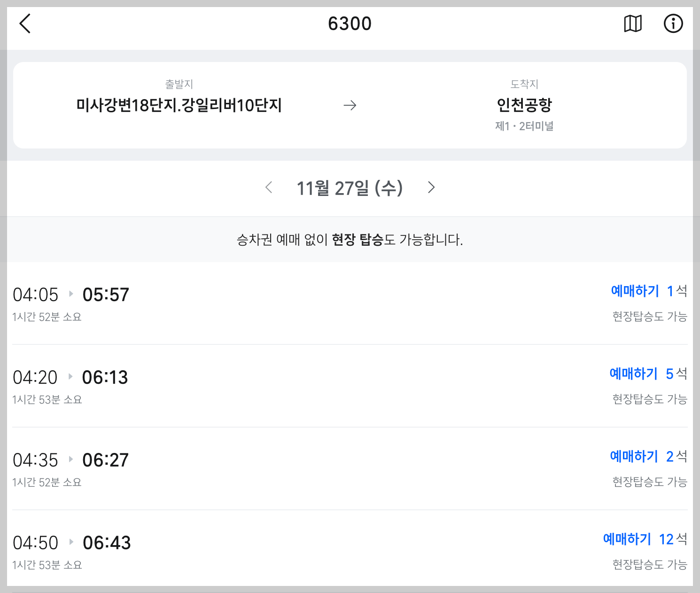Tap the information (i) icon
The image size is (700, 593).
pyautogui.click(x=674, y=23)
